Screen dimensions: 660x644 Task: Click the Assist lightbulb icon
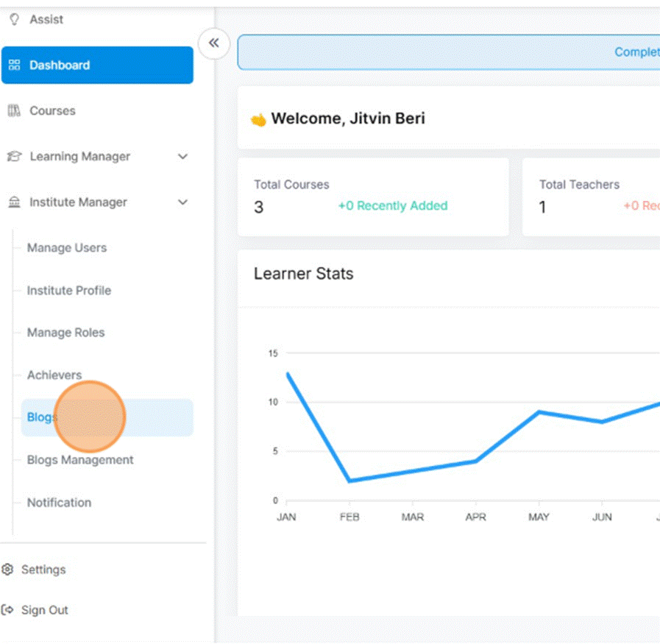coord(14,20)
